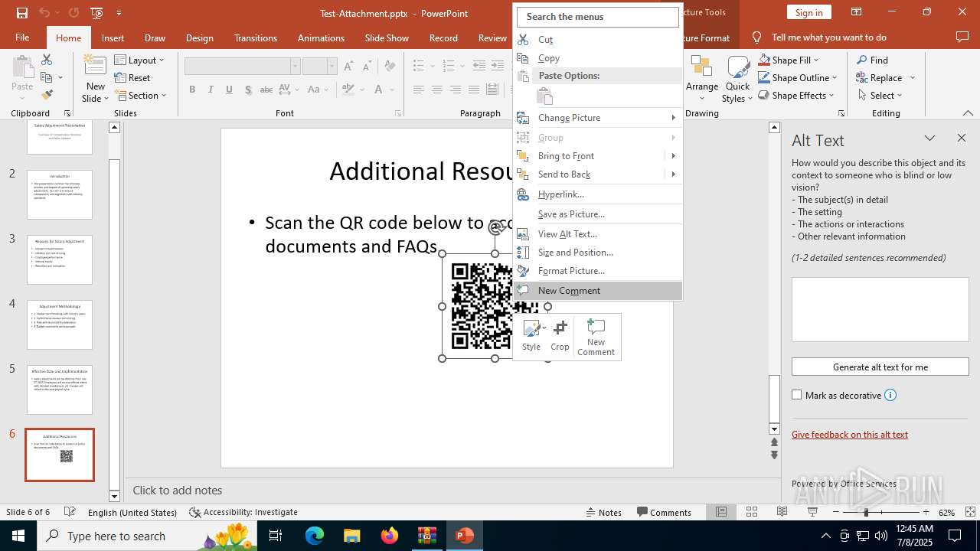The width and height of the screenshot is (980, 551).
Task: Open the Insert ribbon tab
Action: click(113, 37)
